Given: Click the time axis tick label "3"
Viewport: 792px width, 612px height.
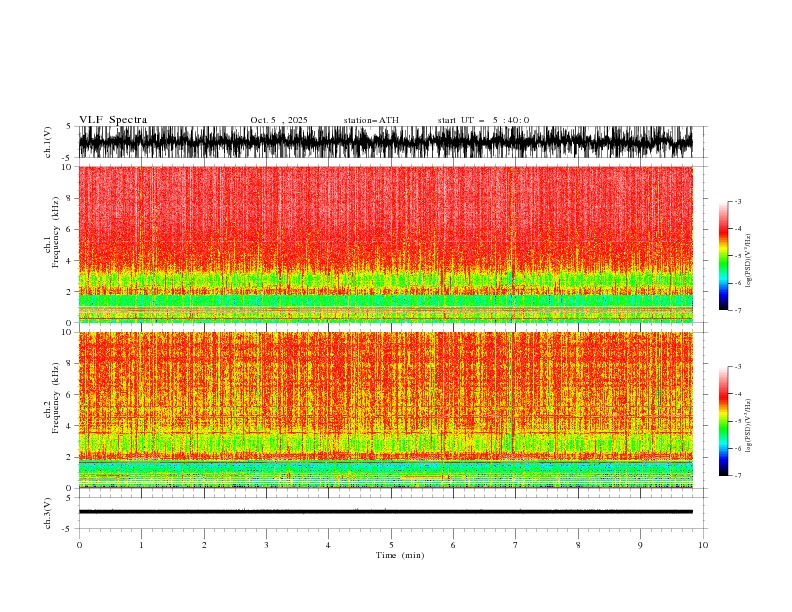Looking at the screenshot, I should point(266,545).
